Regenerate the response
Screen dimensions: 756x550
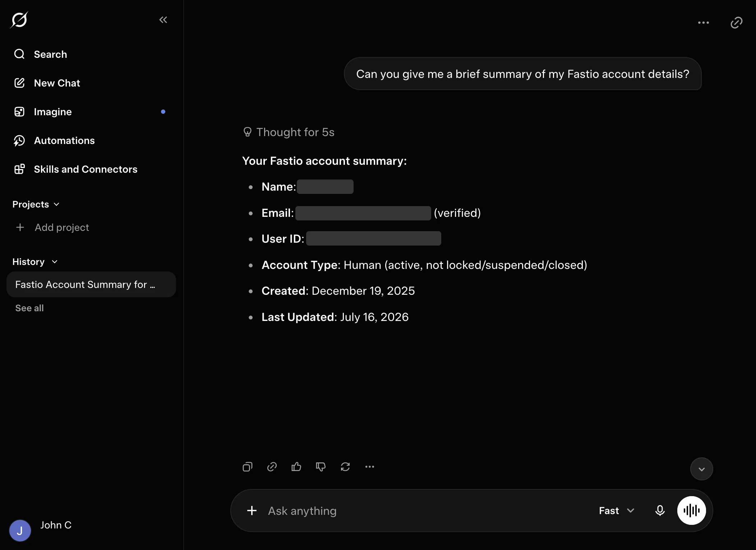(345, 467)
